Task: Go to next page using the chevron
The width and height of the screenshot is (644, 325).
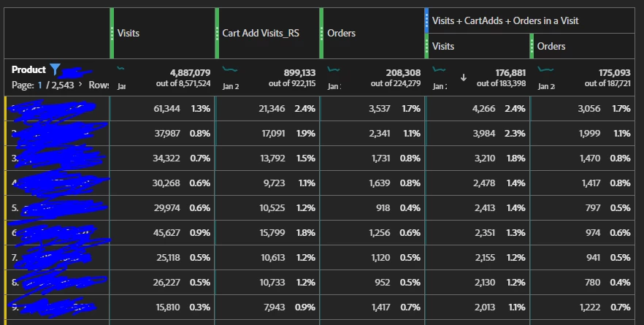Action: [x=80, y=84]
